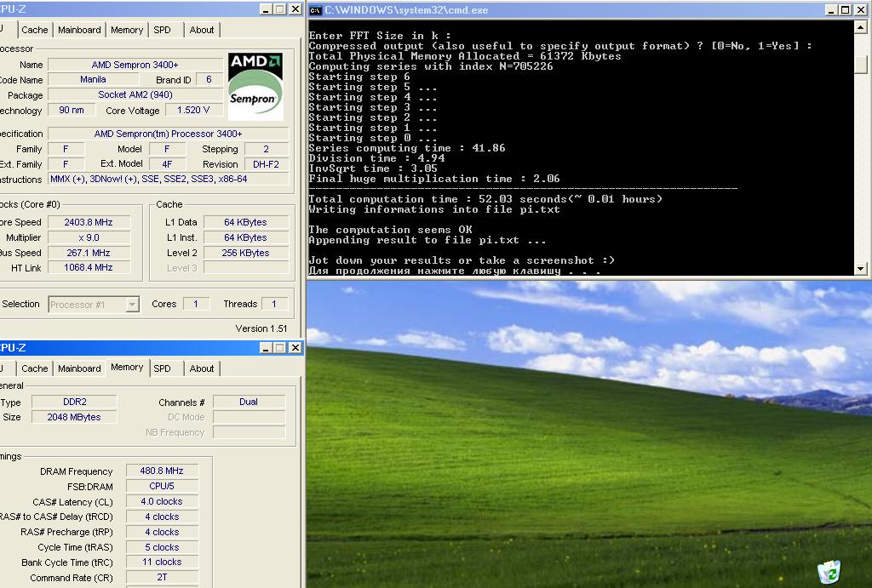
Task: Click the Level 2 cache value '256 KBytes'
Action: [x=246, y=253]
